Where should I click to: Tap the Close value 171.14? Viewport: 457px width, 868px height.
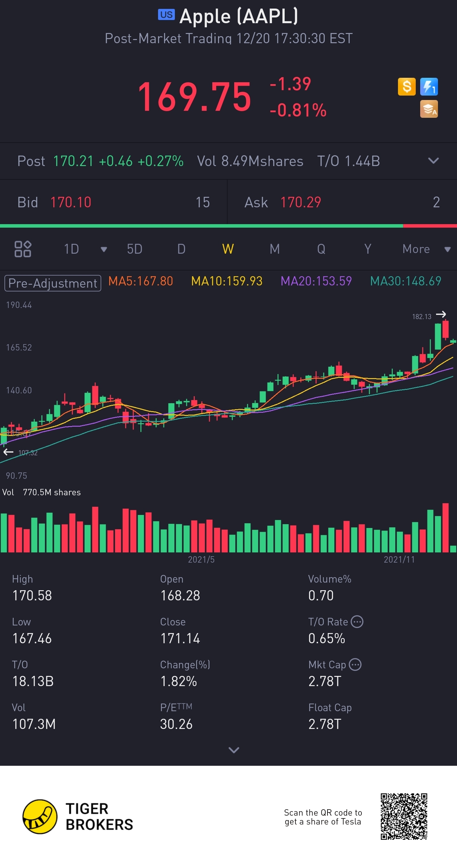[180, 638]
